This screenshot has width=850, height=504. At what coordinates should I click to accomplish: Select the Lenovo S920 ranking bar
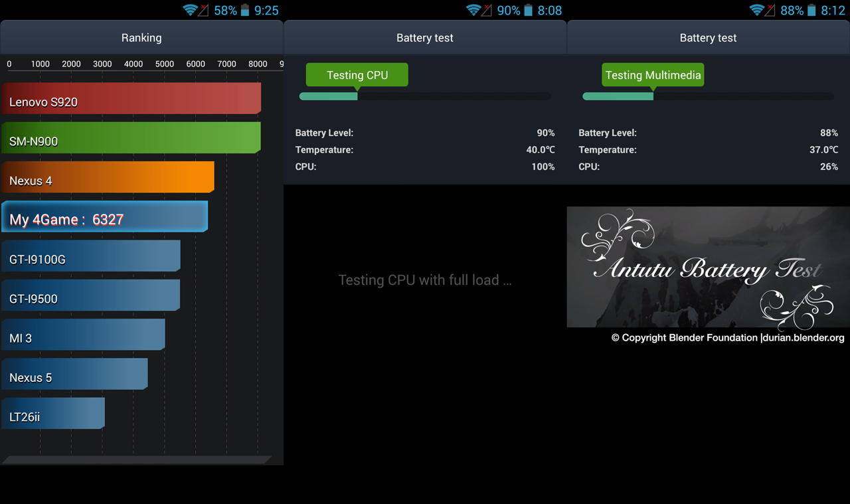click(x=131, y=98)
